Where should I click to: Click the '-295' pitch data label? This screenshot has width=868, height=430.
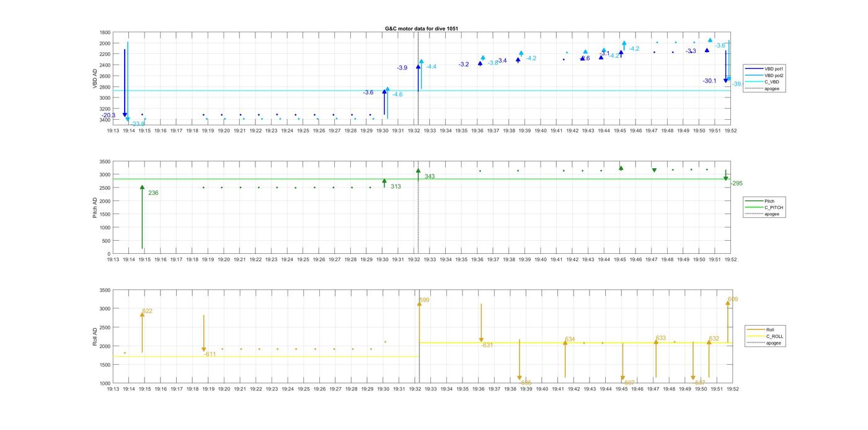(x=737, y=184)
